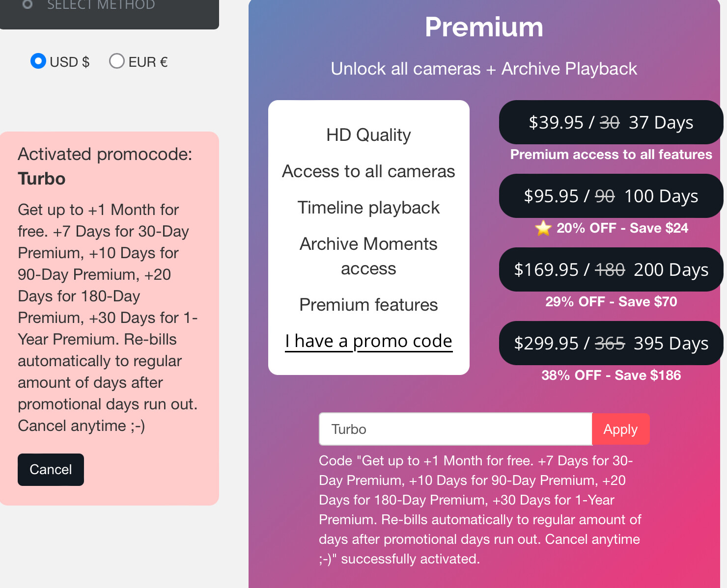Focus the promo code field containing Turbo
This screenshot has height=588, width=727.
455,429
